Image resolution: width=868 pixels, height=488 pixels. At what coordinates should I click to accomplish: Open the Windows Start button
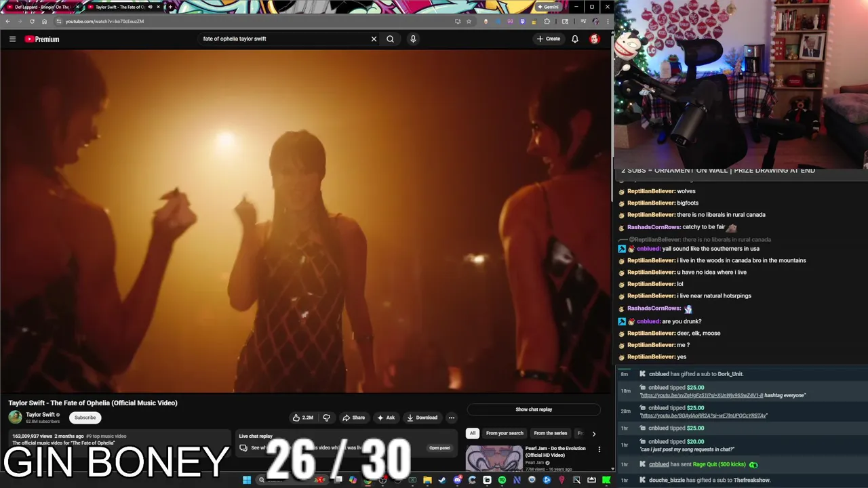(247, 480)
